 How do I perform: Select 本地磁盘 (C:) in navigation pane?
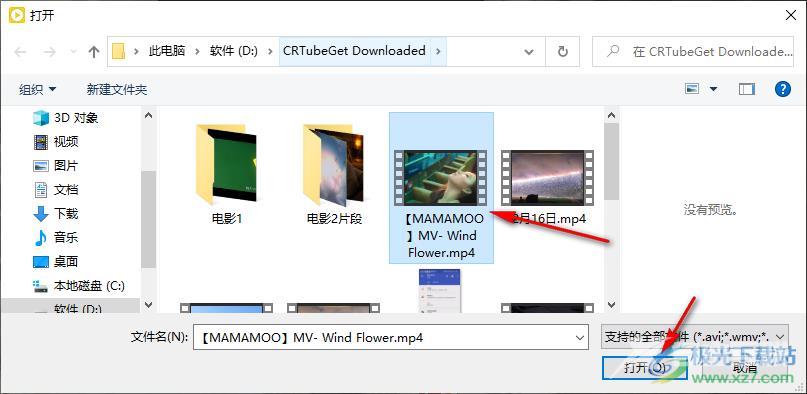79,285
